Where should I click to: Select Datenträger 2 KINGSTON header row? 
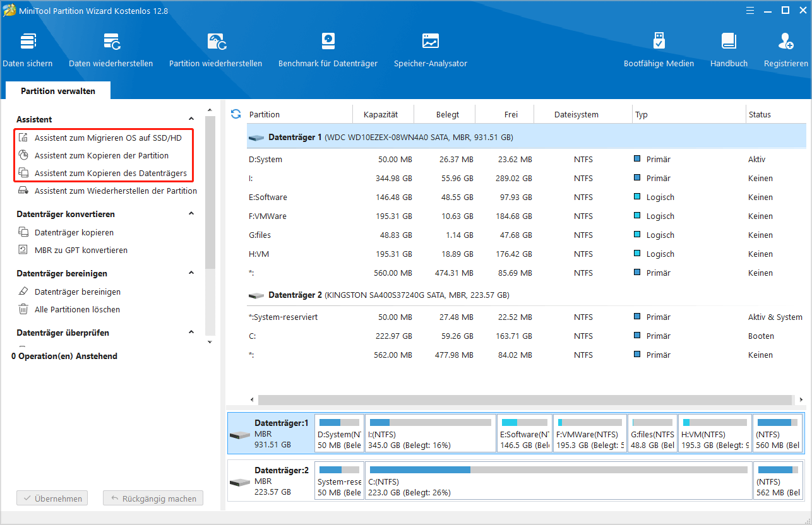(x=527, y=295)
